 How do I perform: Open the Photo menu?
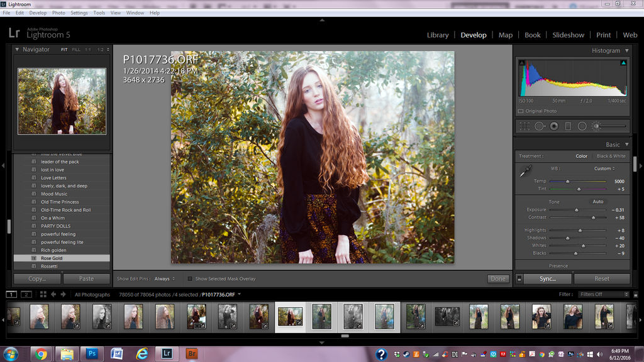click(x=58, y=13)
